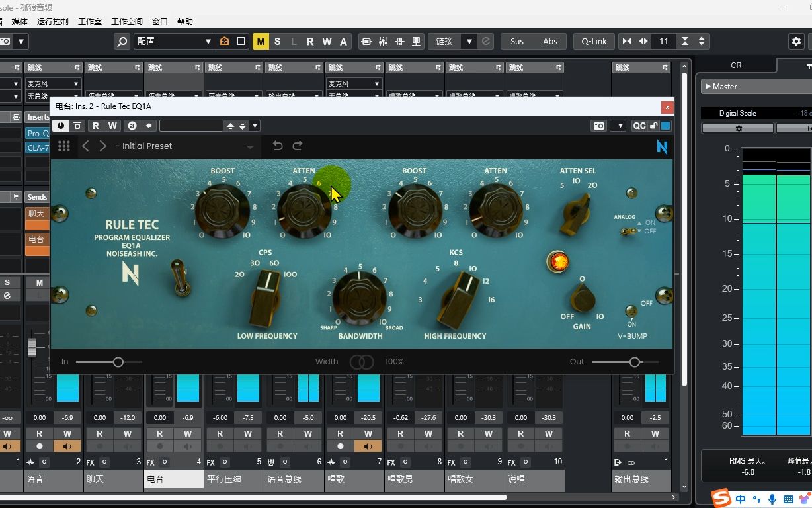
Task: Open the preset browser grid icon
Action: click(64, 146)
